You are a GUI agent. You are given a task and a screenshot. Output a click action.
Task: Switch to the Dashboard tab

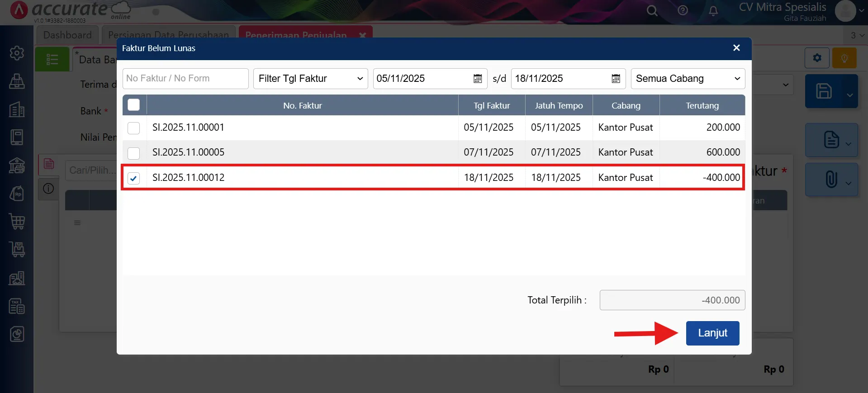coord(67,35)
